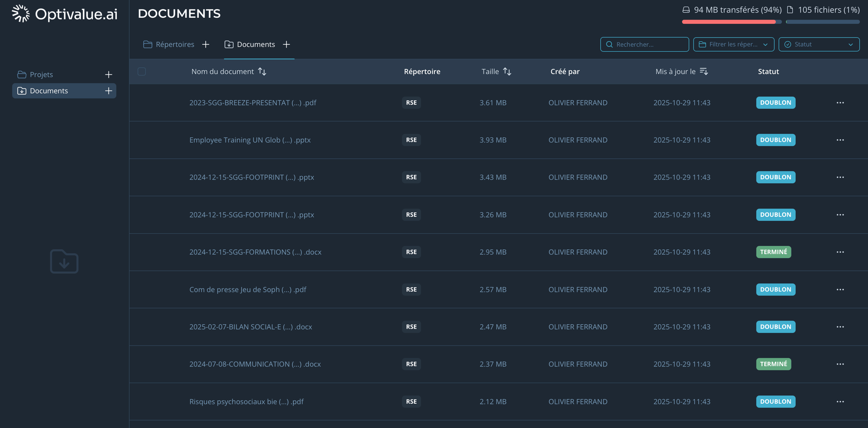Screen dimensions: 868x428
Task: Click the large download folder sidebar icon
Action: [64, 261]
